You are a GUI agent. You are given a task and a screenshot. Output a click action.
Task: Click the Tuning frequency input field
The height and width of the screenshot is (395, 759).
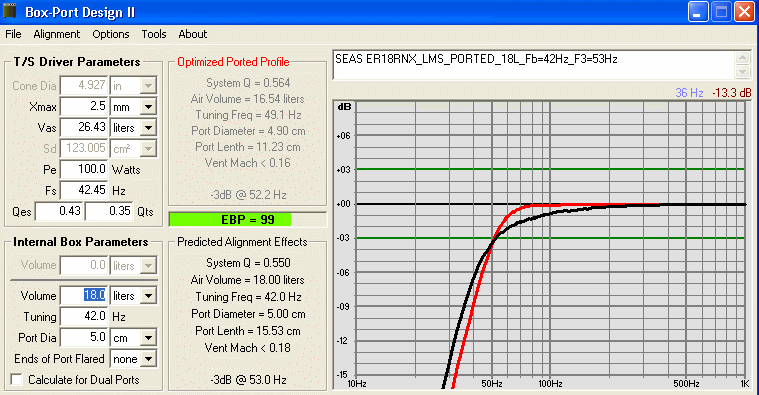tap(85, 317)
